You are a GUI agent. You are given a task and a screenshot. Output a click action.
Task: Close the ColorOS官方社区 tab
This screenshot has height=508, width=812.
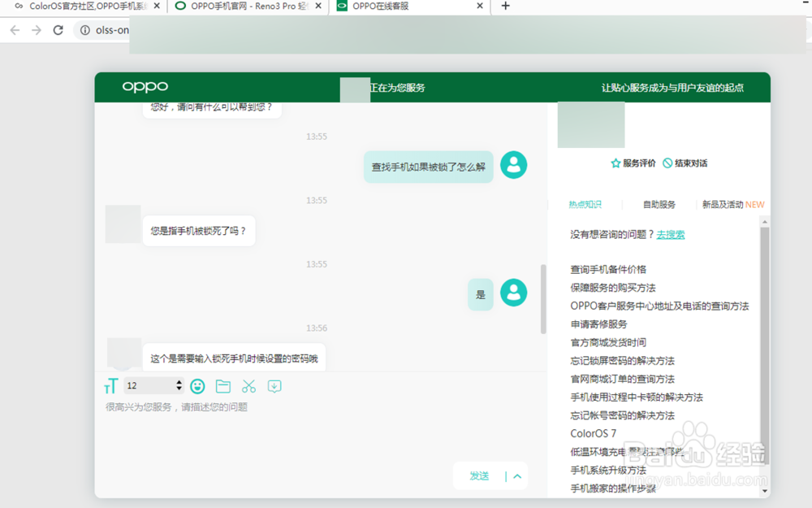coord(157,6)
